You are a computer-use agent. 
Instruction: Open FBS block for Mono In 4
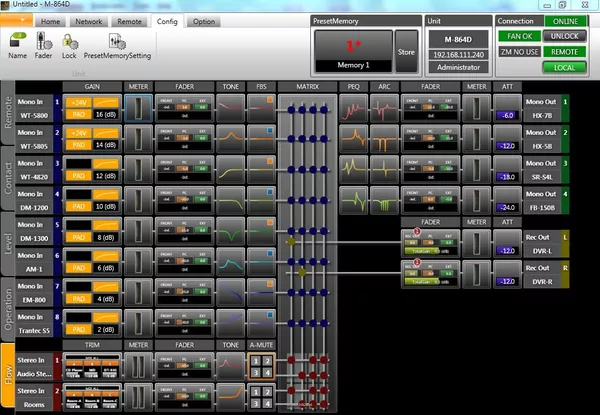261,200
